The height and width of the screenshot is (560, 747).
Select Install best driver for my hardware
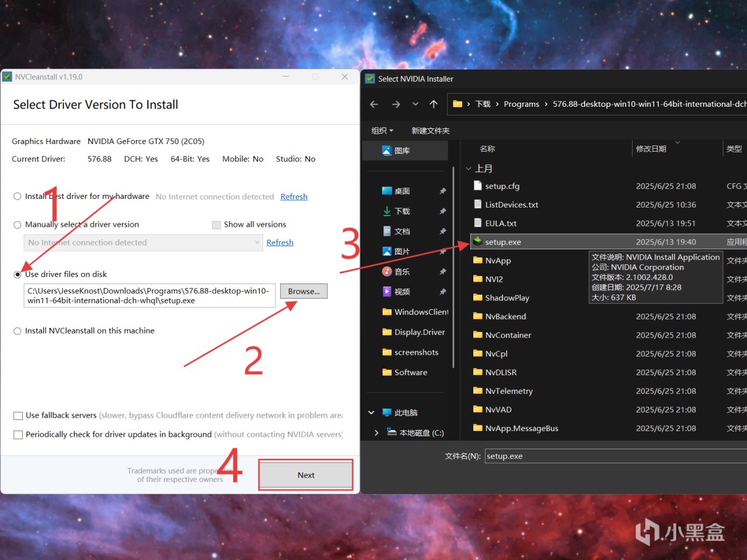(18, 197)
